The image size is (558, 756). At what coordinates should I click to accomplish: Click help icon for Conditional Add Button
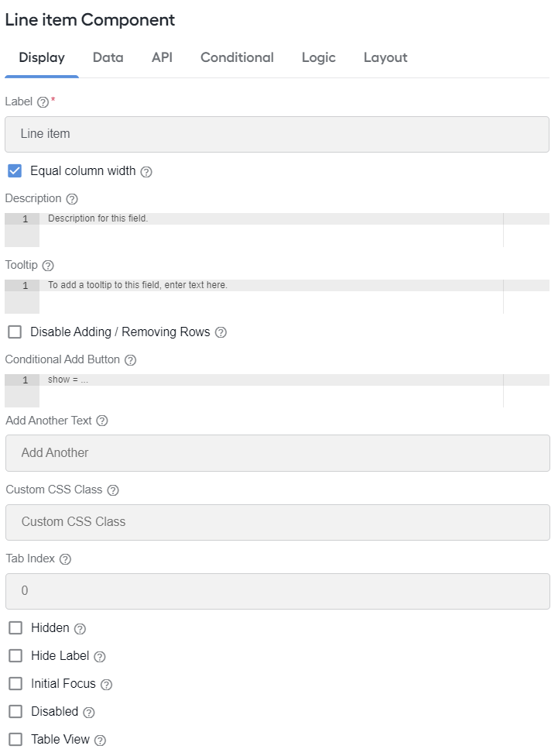pos(130,360)
